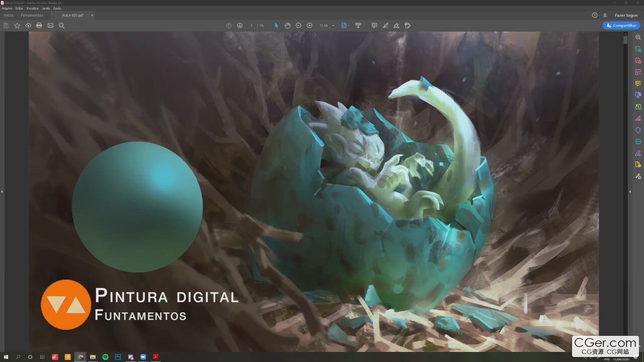644x362 pixels.
Task: Open Windows taskbar search
Action: tap(18, 357)
